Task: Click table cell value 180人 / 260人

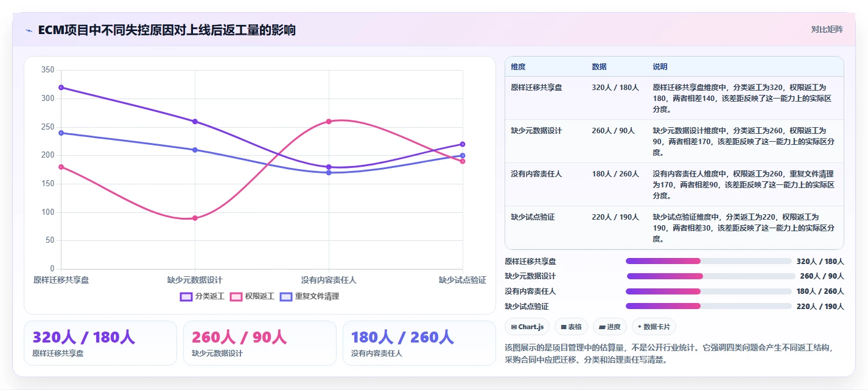Action: click(615, 174)
